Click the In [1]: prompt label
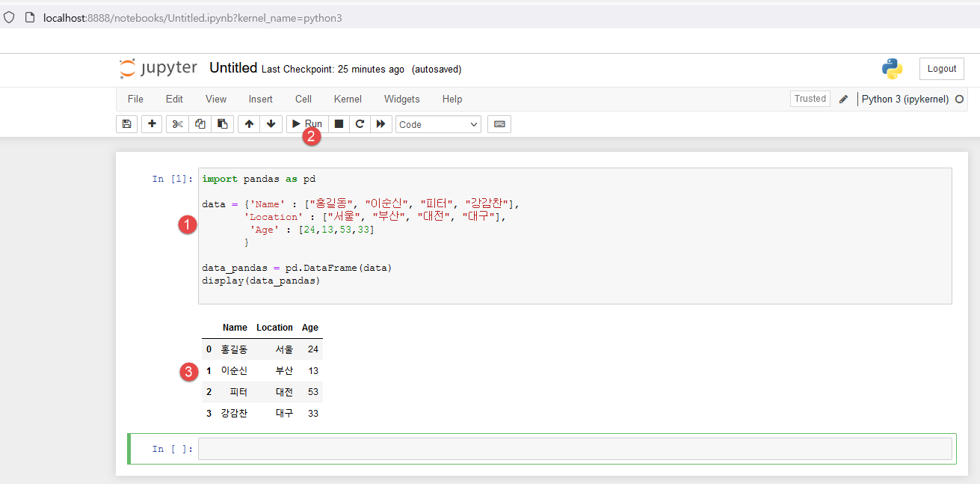980x484 pixels. point(173,179)
